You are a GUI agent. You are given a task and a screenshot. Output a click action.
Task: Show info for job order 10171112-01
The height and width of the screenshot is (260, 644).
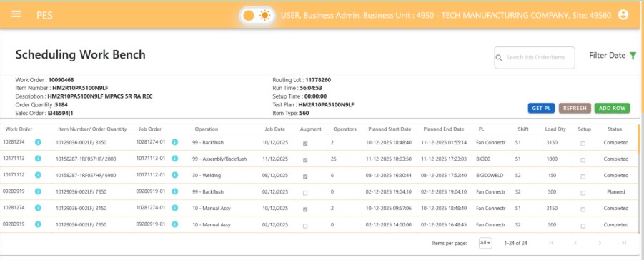click(x=174, y=175)
